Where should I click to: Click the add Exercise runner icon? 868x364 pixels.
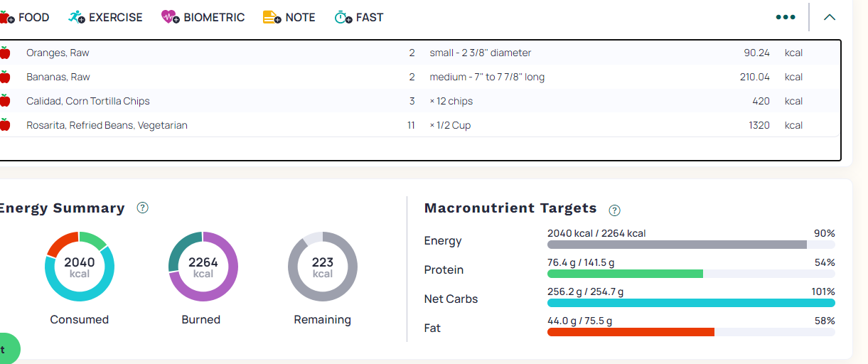coord(77,17)
